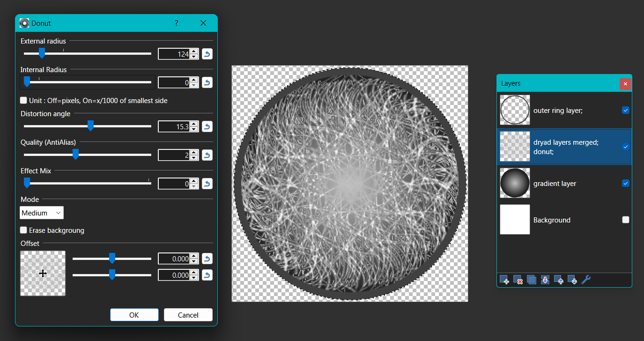The image size is (644, 341).
Task: Select the gradient layer thumbnail
Action: [515, 183]
